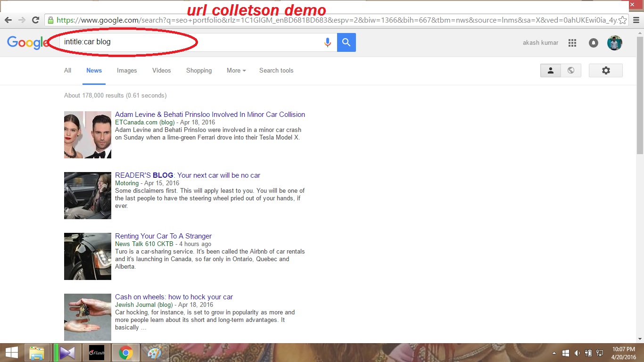This screenshot has width=644, height=362.
Task: Open the Chrome hamburger menu
Action: 636,20
